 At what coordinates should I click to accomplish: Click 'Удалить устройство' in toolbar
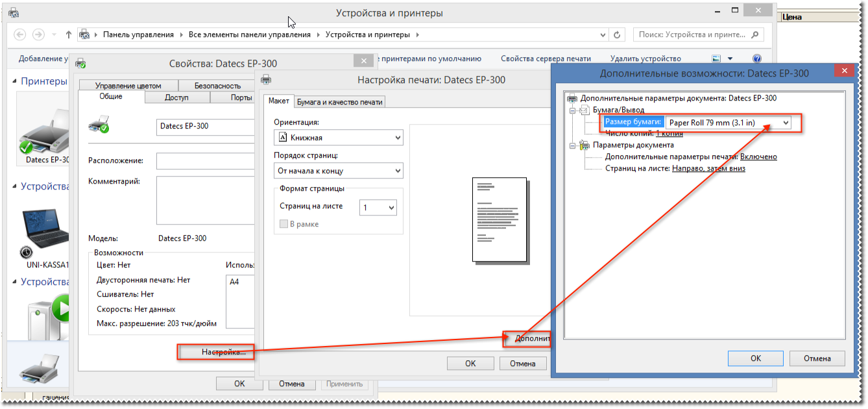point(645,58)
